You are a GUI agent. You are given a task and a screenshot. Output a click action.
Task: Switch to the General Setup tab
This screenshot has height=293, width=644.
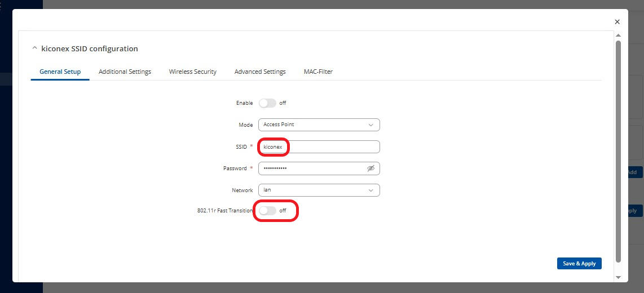pos(60,72)
